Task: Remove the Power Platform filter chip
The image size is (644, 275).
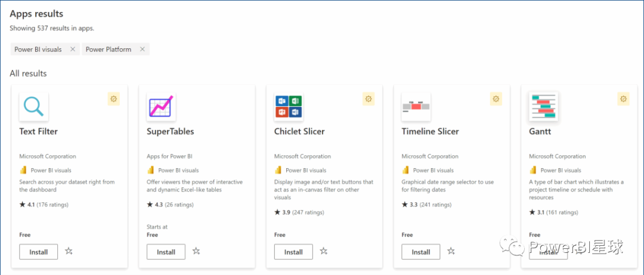Action: point(143,50)
